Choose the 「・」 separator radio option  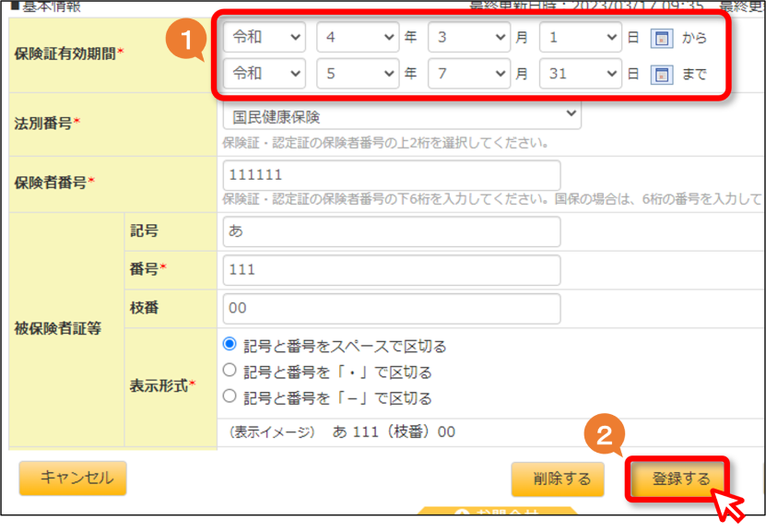[230, 371]
